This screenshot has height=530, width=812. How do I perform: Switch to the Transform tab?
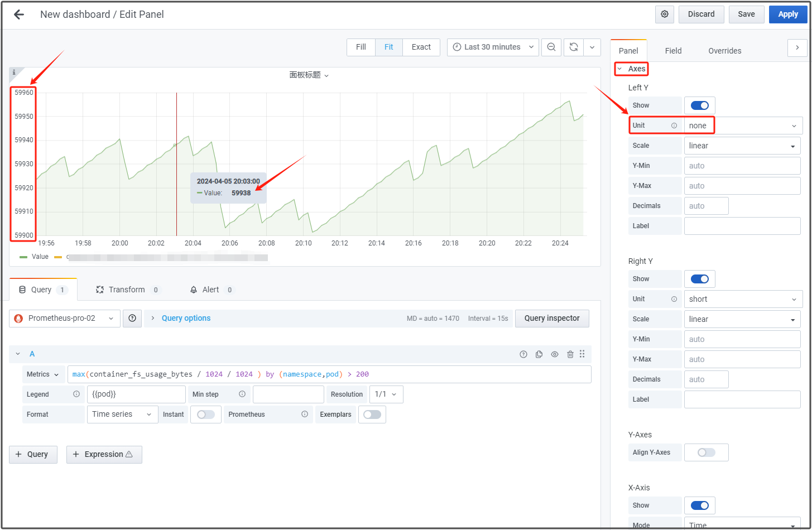point(127,290)
